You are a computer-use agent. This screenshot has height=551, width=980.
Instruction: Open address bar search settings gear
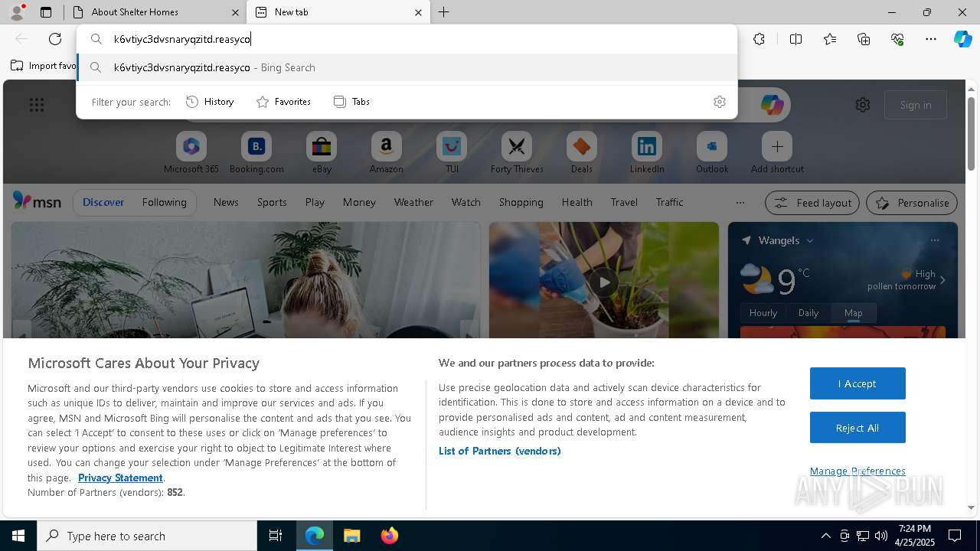720,102
